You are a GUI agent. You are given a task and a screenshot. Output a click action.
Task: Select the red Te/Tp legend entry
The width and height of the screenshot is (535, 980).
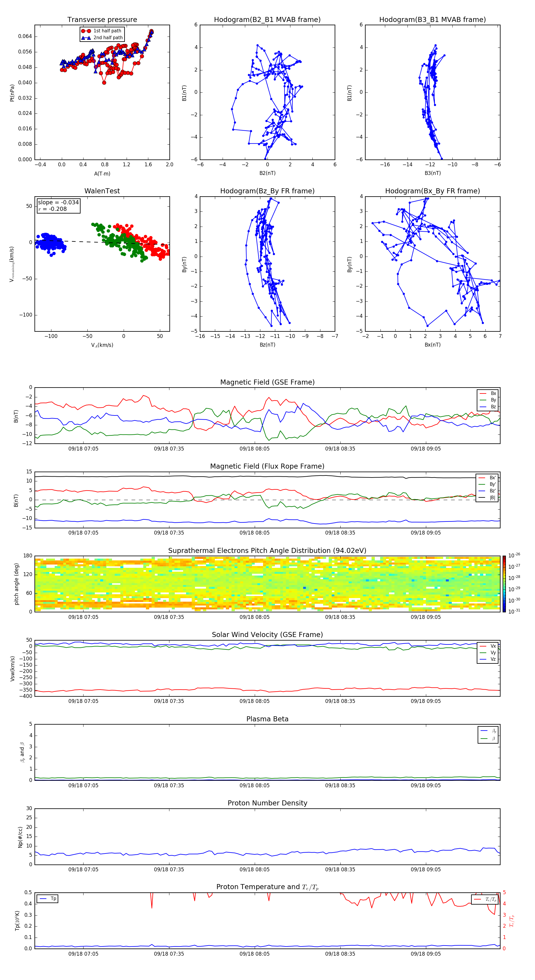485,899
